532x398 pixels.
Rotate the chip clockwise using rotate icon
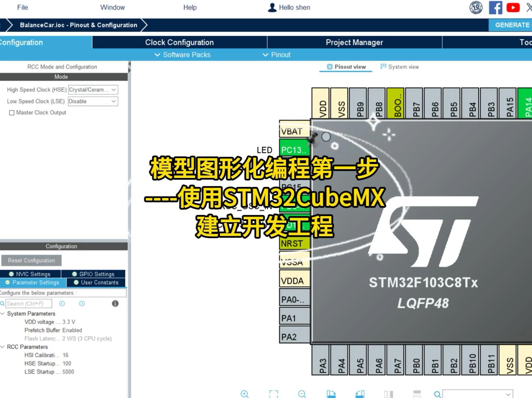point(331,394)
